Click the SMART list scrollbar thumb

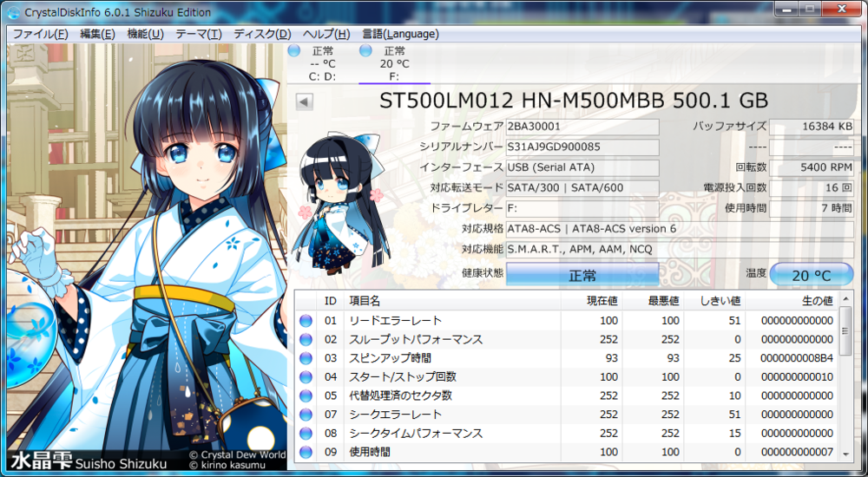(x=845, y=331)
